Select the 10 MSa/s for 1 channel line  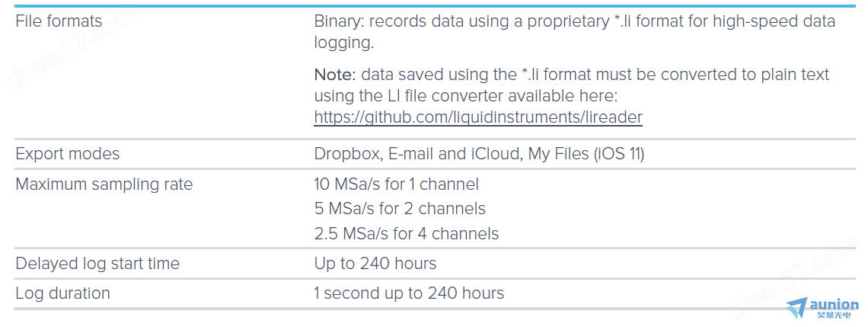(397, 184)
